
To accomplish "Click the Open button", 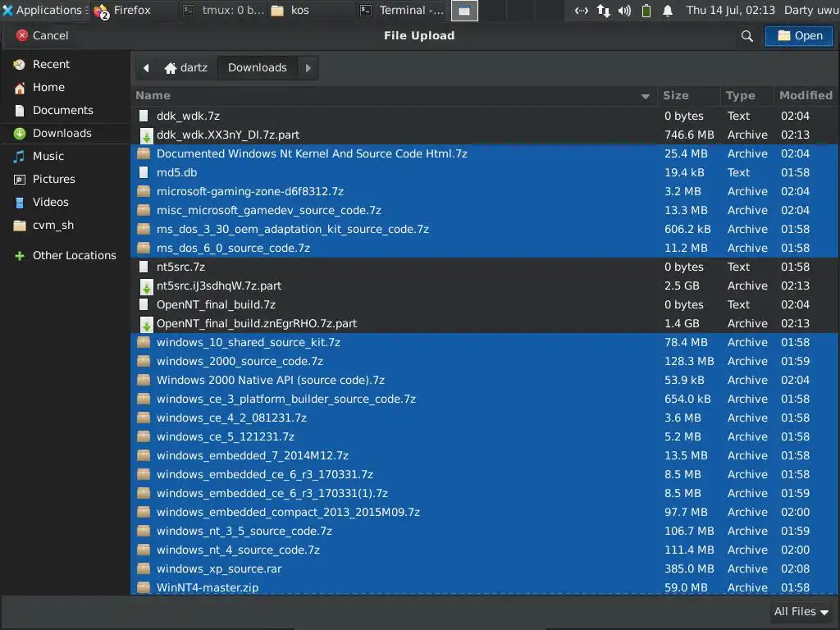I will click(x=799, y=36).
